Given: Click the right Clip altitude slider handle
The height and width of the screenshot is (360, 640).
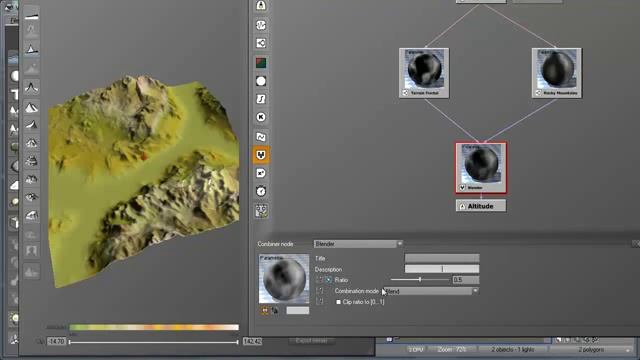Looking at the screenshot, I should coord(237,342).
